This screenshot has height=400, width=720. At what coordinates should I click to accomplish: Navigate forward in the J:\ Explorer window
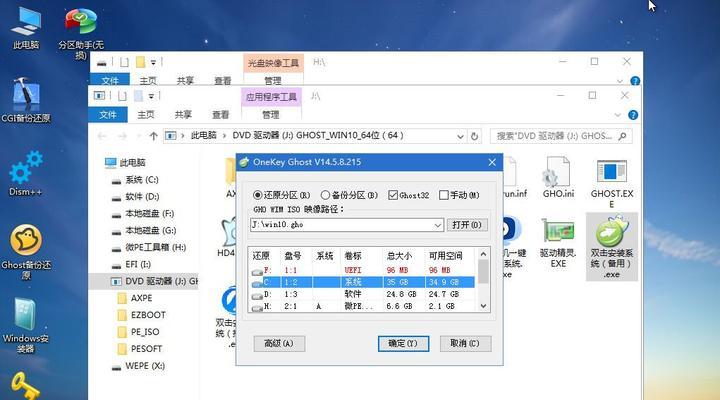click(122, 136)
